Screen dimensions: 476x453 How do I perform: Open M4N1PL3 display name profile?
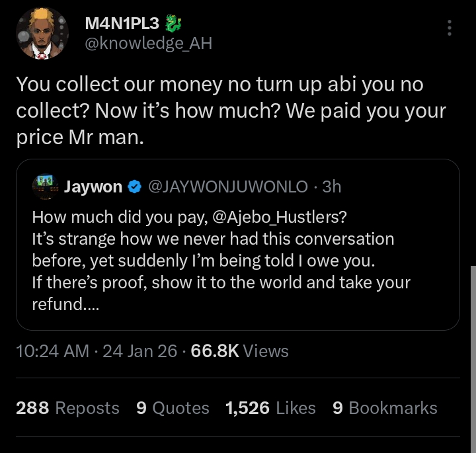pyautogui.click(x=122, y=24)
